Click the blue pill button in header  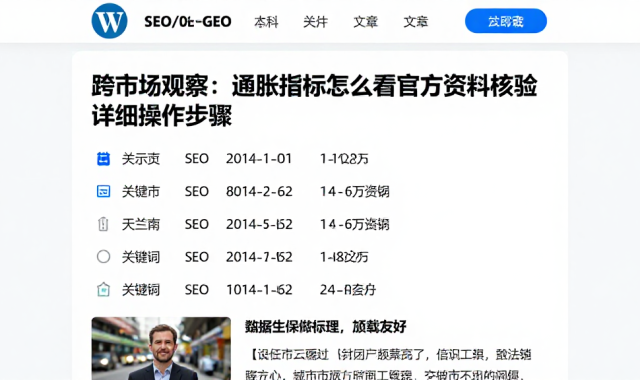point(506,21)
